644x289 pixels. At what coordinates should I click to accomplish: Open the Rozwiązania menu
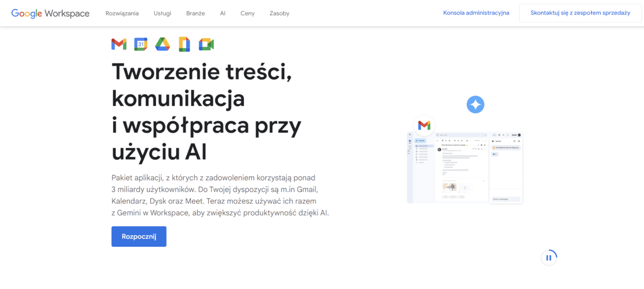coord(122,14)
